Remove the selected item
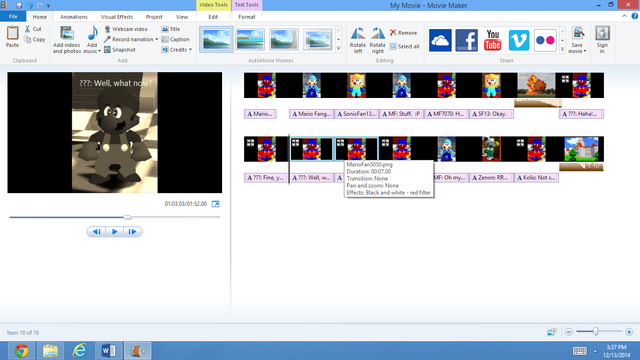Screen dimensions: 640x360 coord(403,33)
